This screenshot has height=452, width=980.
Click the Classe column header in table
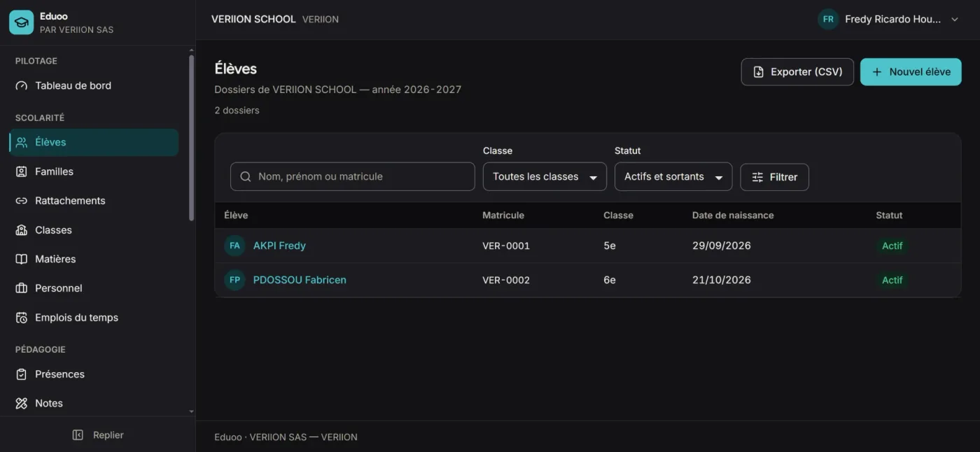[x=618, y=216]
